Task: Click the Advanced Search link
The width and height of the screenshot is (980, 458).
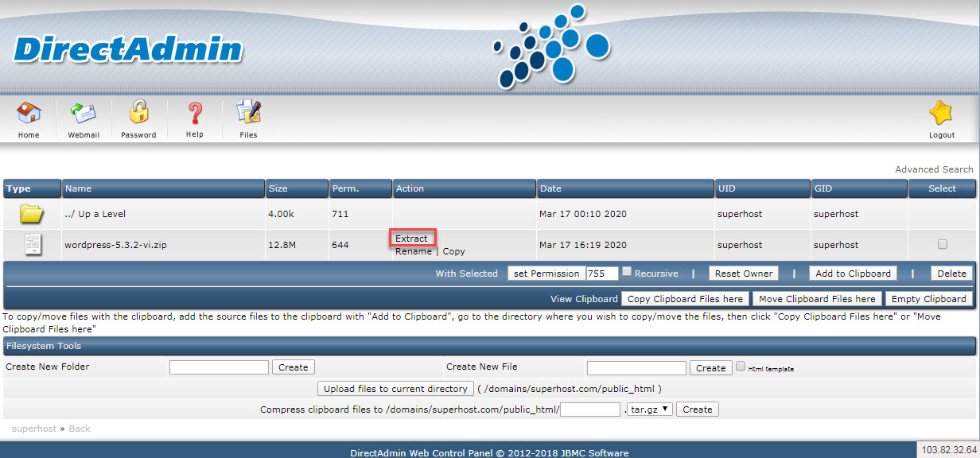Action: click(934, 169)
